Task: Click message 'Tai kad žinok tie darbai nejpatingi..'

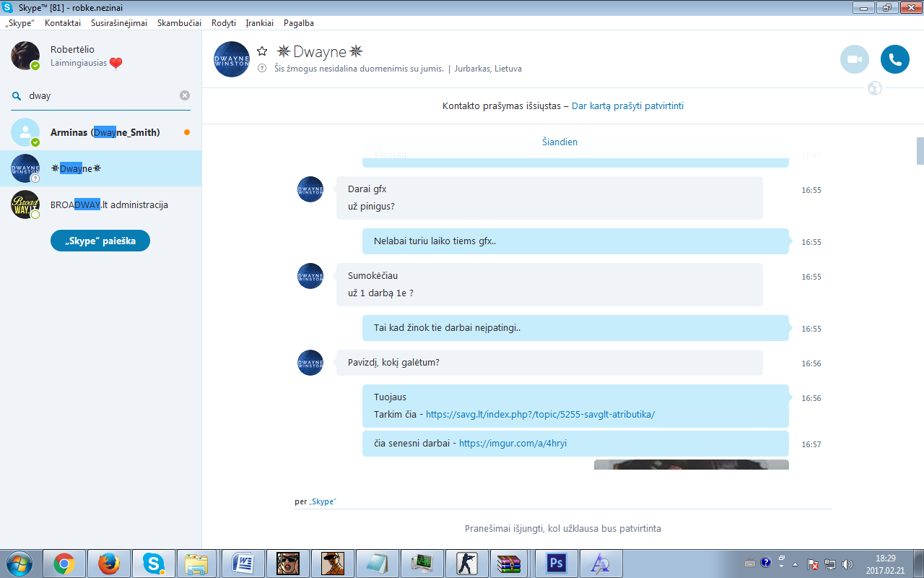Action: point(575,328)
